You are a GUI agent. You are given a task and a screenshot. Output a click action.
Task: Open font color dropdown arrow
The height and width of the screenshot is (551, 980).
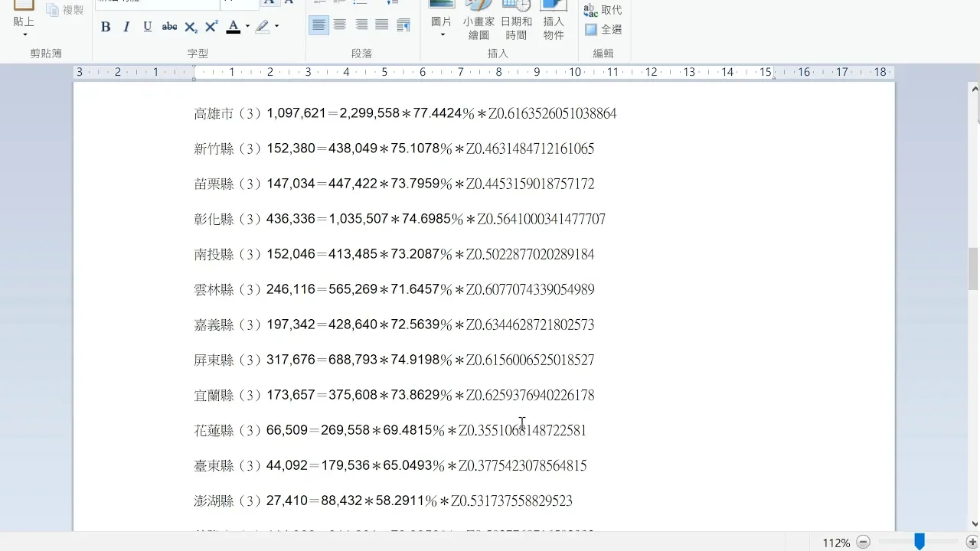[247, 27]
